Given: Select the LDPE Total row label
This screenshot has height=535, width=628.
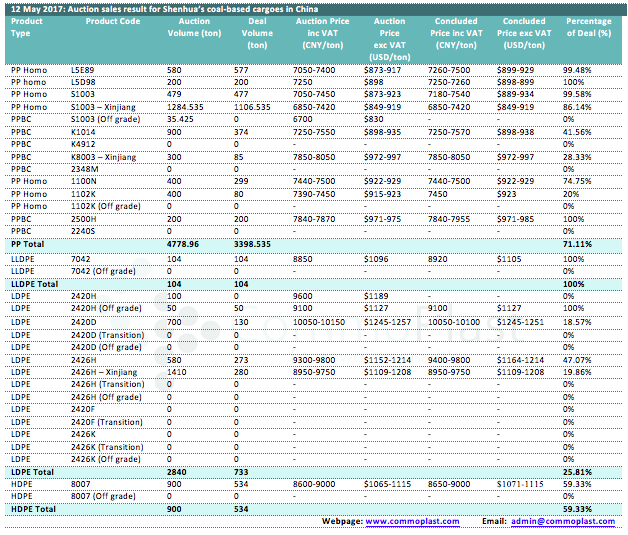Looking at the screenshot, I should (32, 470).
